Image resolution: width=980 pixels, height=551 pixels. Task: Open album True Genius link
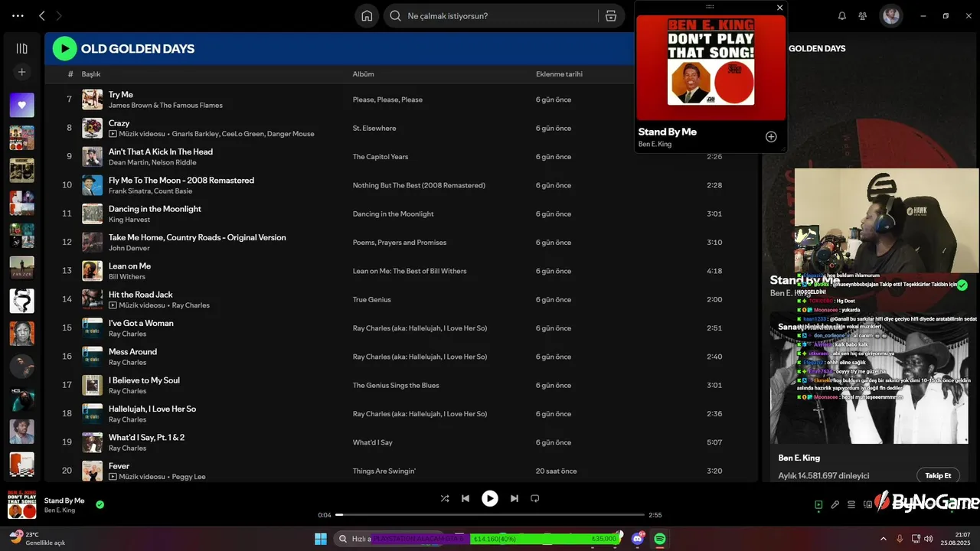click(371, 300)
